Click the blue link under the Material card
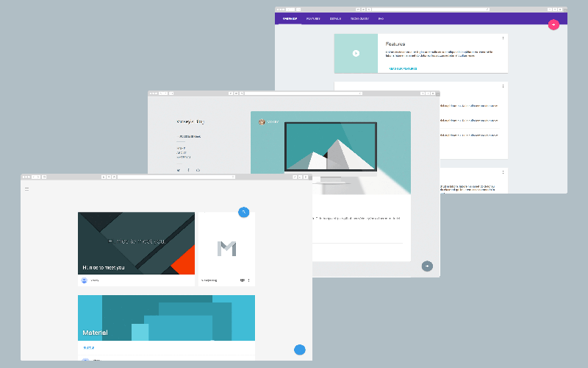This screenshot has height=368, width=588. tap(88, 347)
